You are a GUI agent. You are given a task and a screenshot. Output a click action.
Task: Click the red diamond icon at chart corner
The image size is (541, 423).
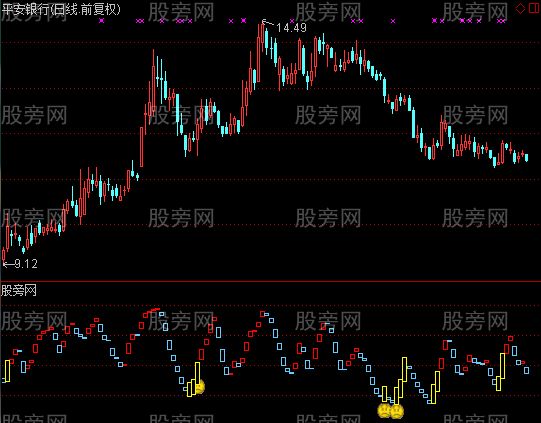point(520,8)
